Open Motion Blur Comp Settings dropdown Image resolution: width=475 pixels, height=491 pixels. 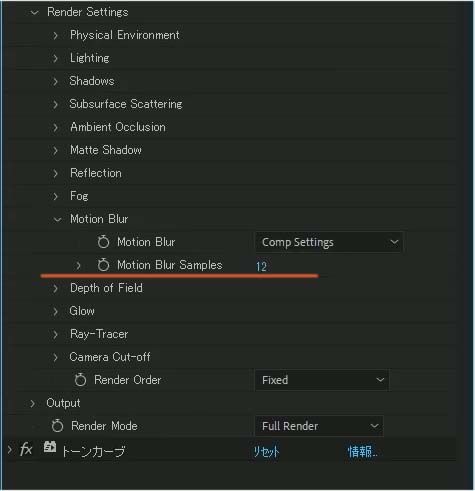click(329, 242)
